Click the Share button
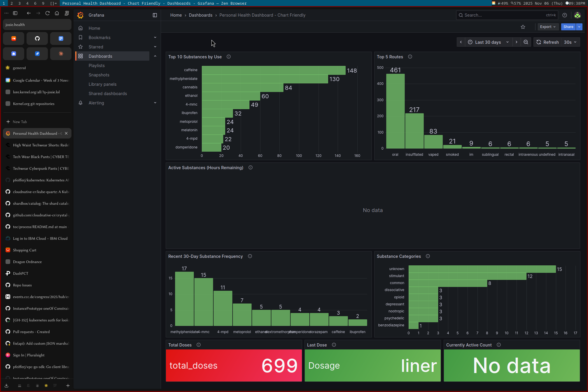The width and height of the screenshot is (588, 392). [568, 27]
